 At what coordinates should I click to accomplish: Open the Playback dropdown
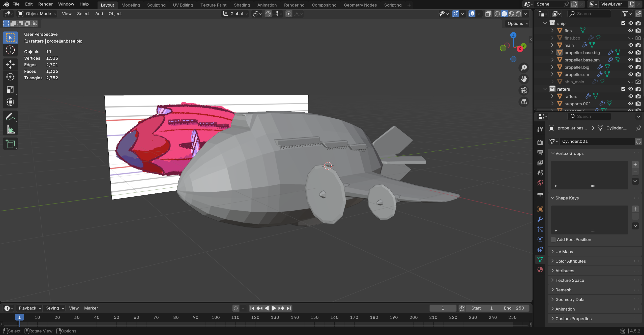click(x=30, y=308)
